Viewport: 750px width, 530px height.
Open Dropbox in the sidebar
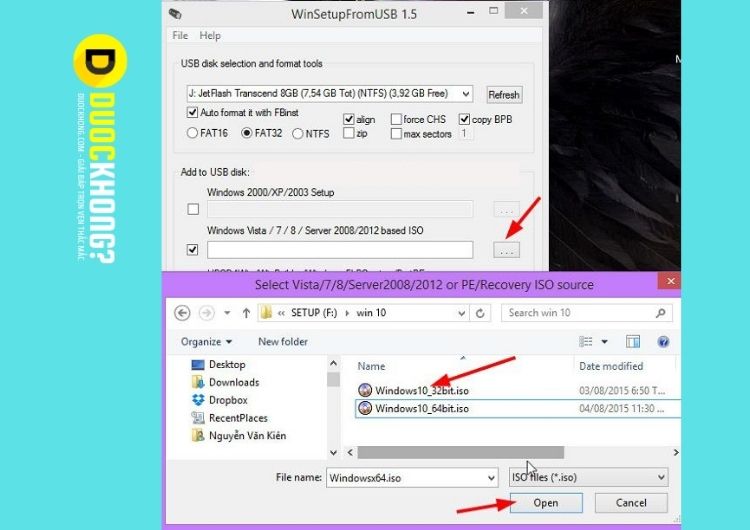point(220,400)
